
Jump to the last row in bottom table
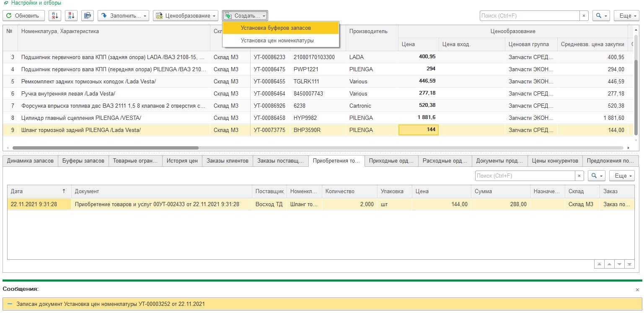pos(629,264)
